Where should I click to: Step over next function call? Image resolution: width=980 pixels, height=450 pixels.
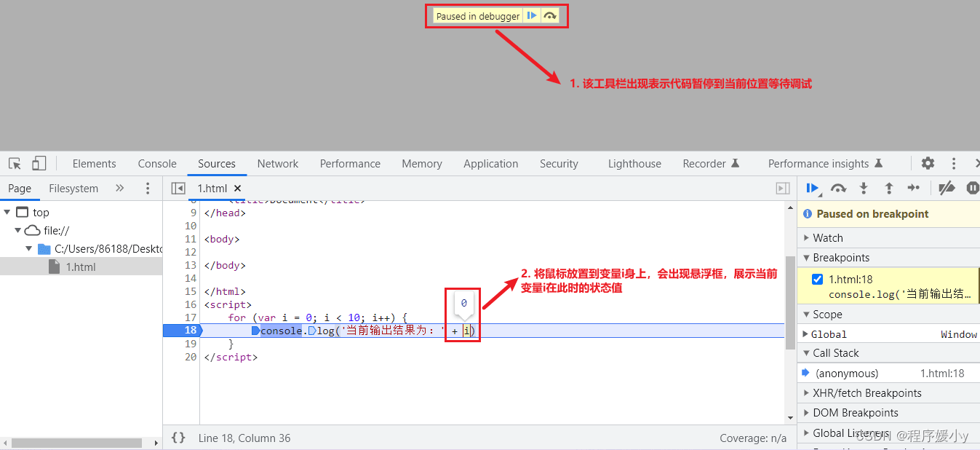(x=838, y=188)
